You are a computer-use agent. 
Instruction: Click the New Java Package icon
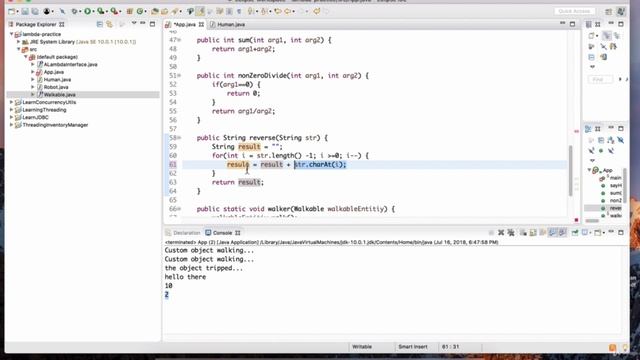click(130, 11)
